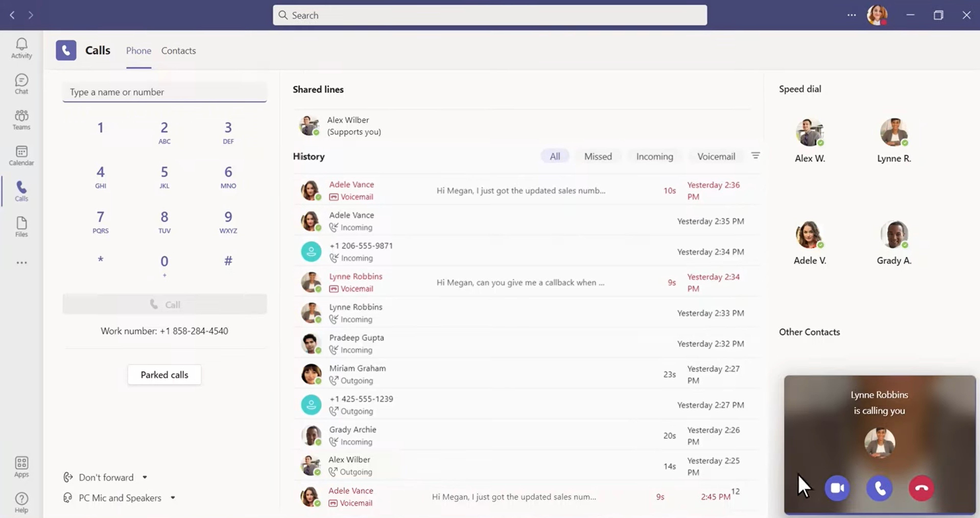980x518 pixels.
Task: Switch to the Contacts tab
Action: [x=178, y=51]
